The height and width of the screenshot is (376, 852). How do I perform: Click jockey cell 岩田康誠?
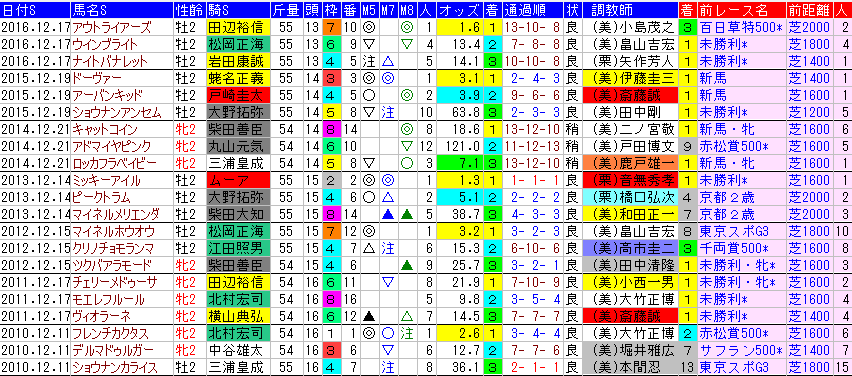[238, 62]
